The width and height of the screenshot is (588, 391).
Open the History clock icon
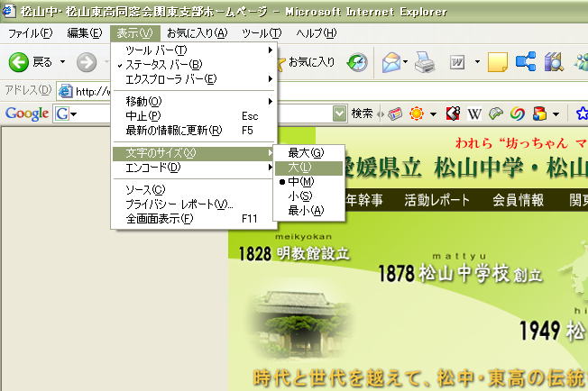point(357,62)
